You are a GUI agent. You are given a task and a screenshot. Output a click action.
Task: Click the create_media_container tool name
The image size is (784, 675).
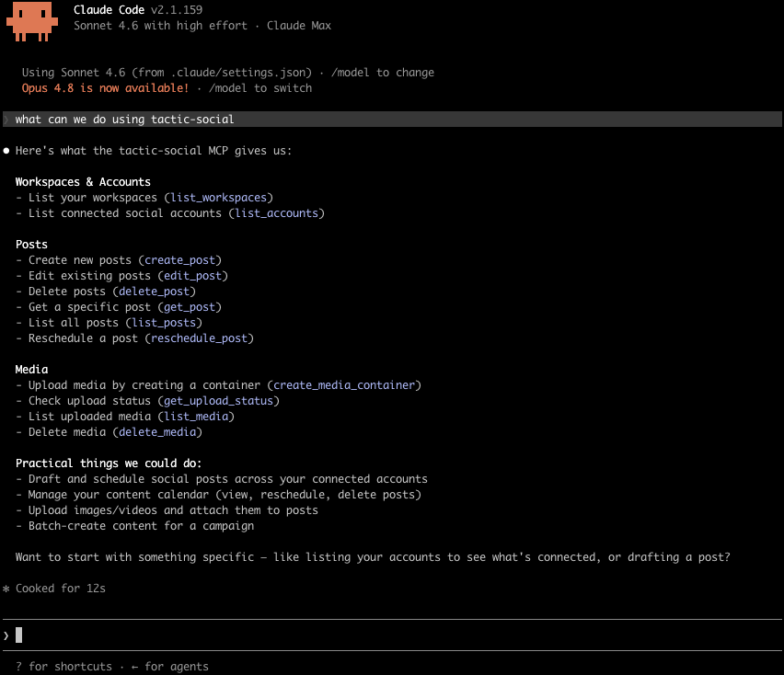[x=344, y=385]
